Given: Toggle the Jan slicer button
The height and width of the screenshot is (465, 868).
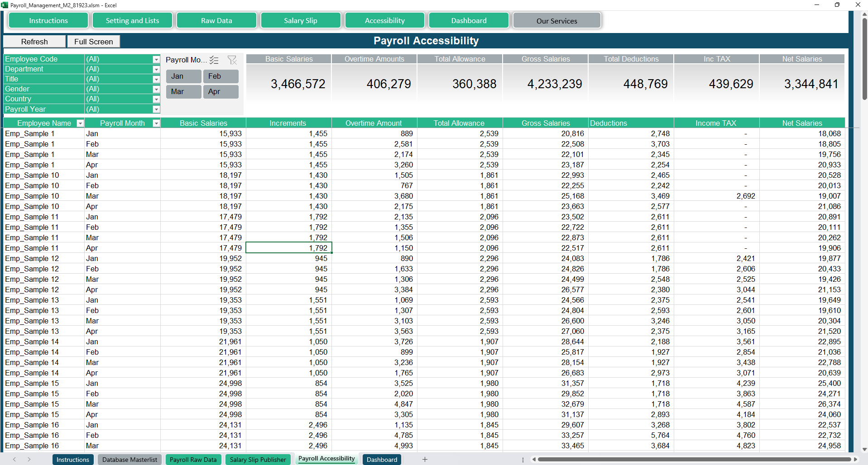Looking at the screenshot, I should point(183,76).
